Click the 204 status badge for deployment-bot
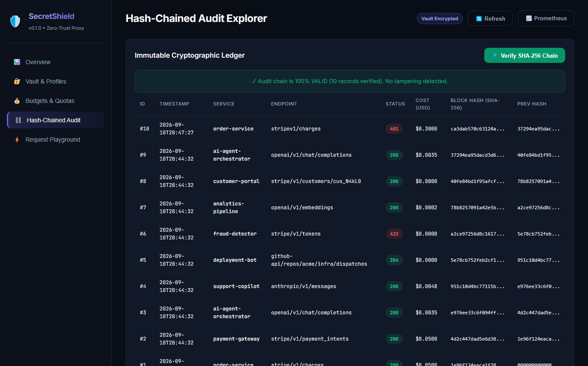 (x=394, y=260)
